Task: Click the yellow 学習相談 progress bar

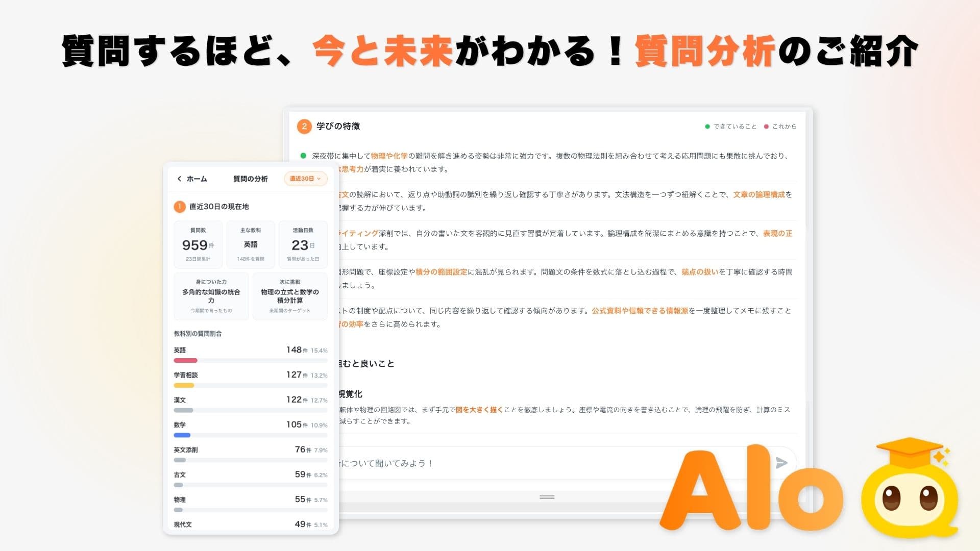Action: (184, 385)
